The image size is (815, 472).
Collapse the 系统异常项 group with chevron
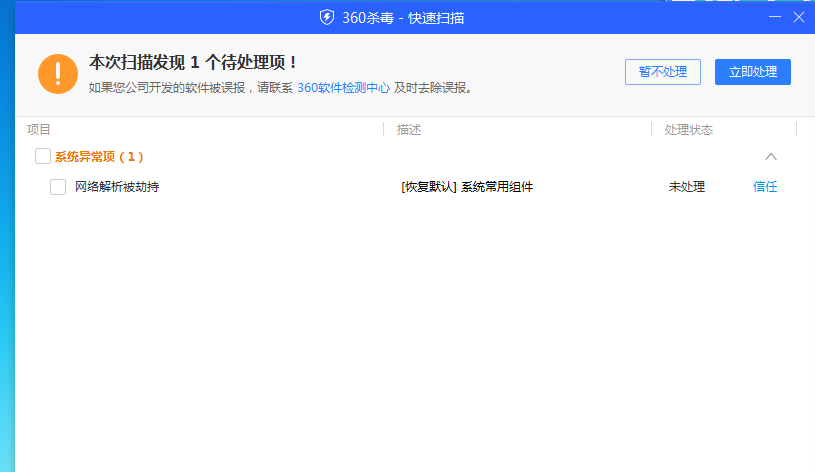pyautogui.click(x=770, y=156)
